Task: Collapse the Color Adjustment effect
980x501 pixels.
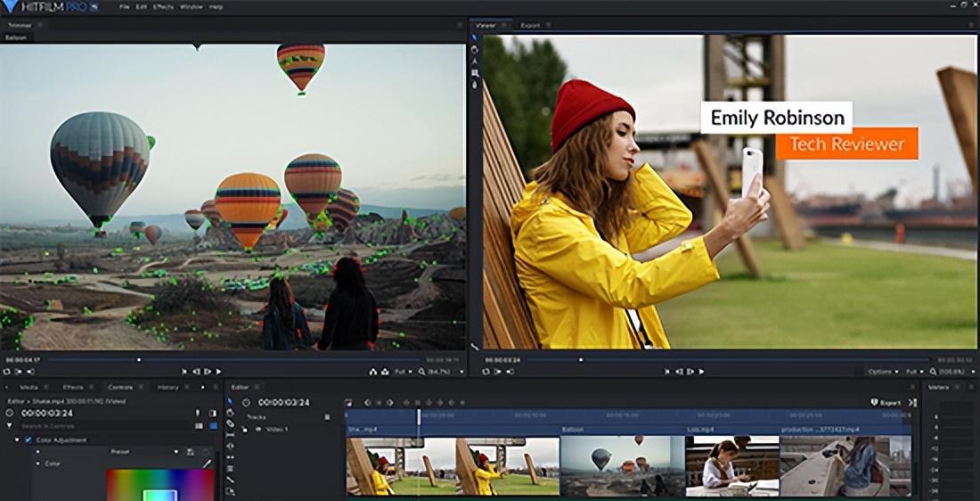Action: tap(17, 439)
